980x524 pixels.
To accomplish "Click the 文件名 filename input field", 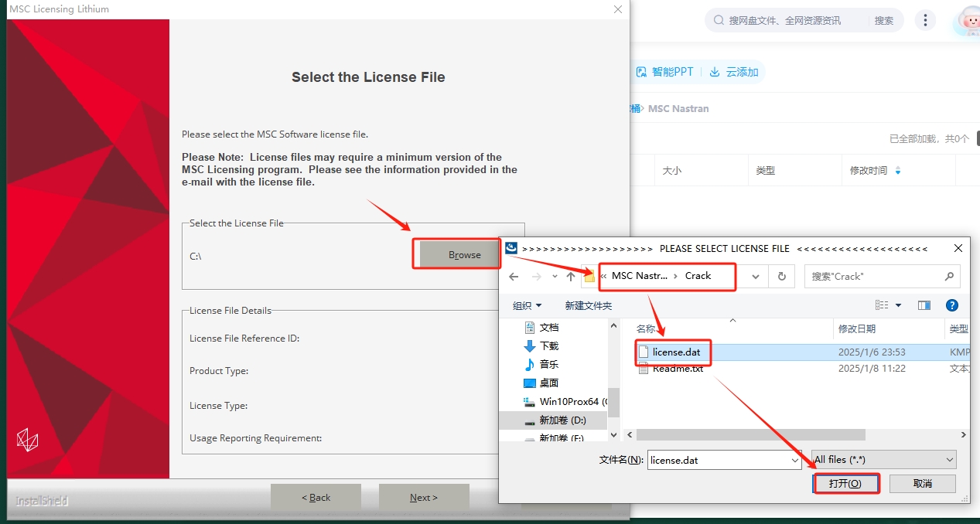I will [x=725, y=460].
